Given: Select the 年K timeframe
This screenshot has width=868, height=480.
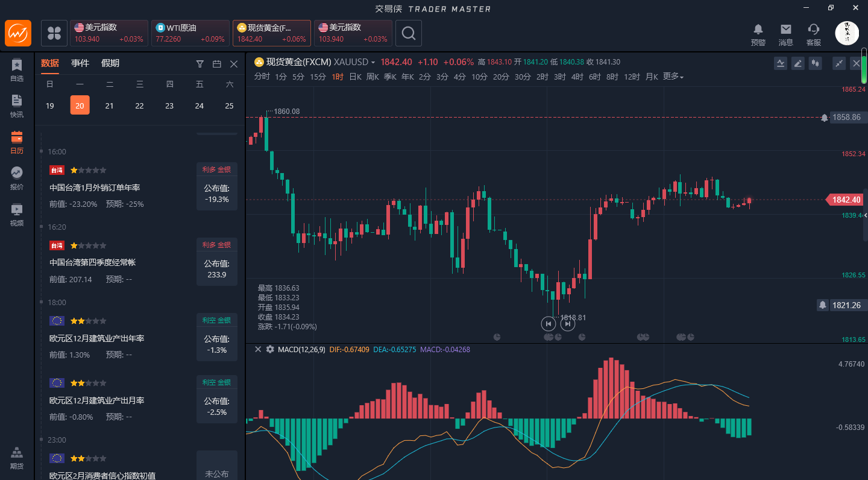Looking at the screenshot, I should (x=407, y=77).
